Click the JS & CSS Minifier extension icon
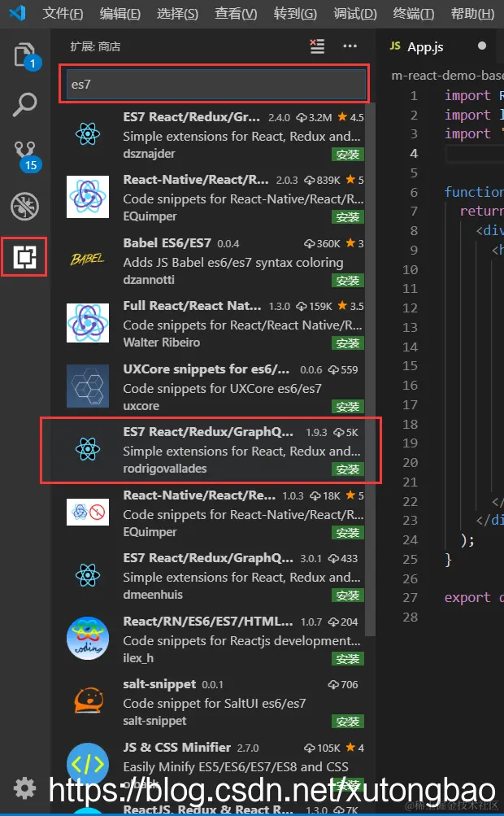Image resolution: width=504 pixels, height=816 pixels. click(x=87, y=764)
